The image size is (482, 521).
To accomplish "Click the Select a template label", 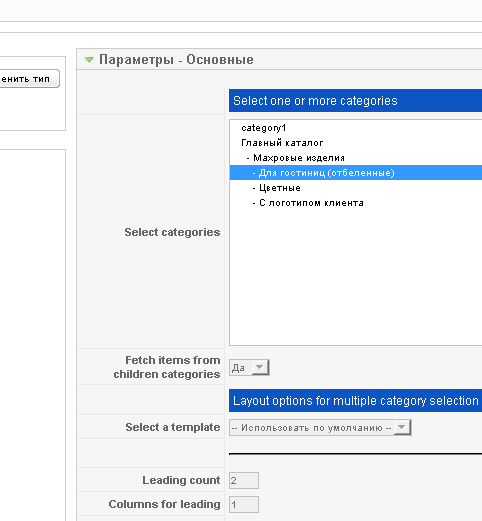I will (x=173, y=427).
